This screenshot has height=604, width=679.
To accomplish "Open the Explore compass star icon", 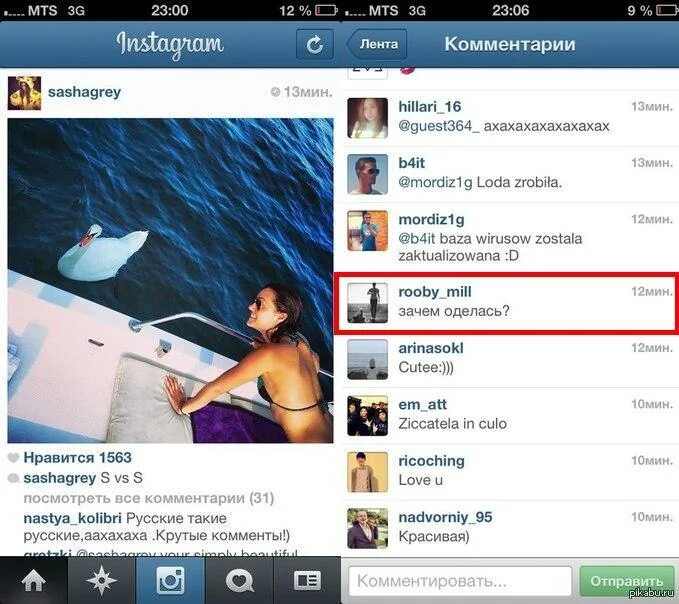I will 102,580.
